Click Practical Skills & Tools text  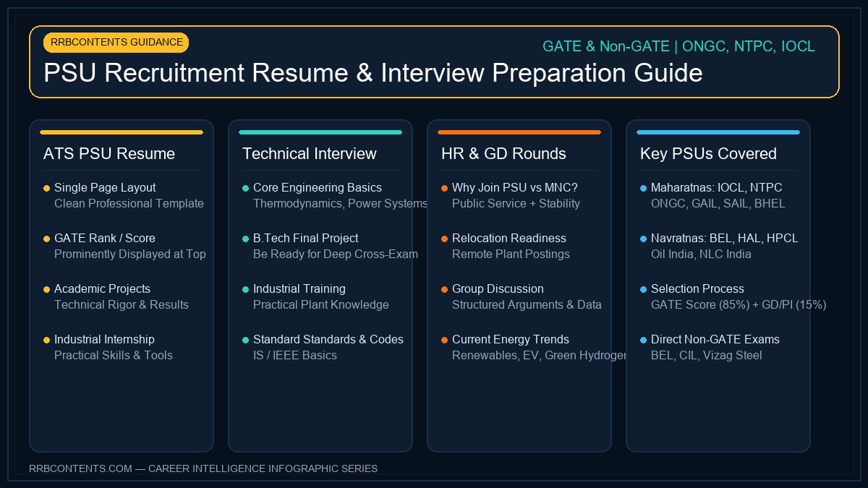(114, 356)
